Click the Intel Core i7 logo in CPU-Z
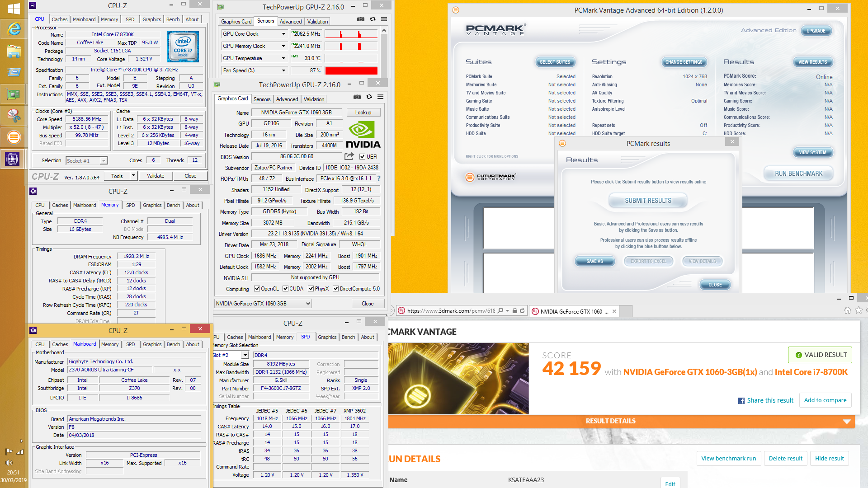 pyautogui.click(x=183, y=47)
